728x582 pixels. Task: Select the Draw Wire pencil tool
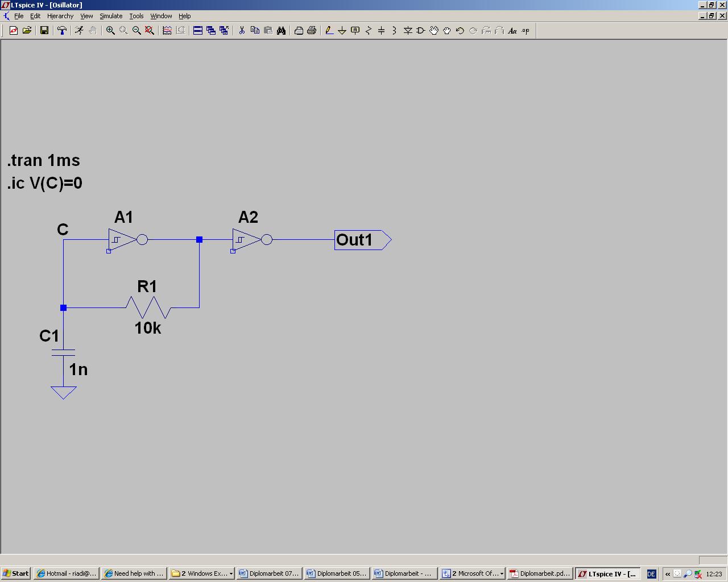click(329, 31)
